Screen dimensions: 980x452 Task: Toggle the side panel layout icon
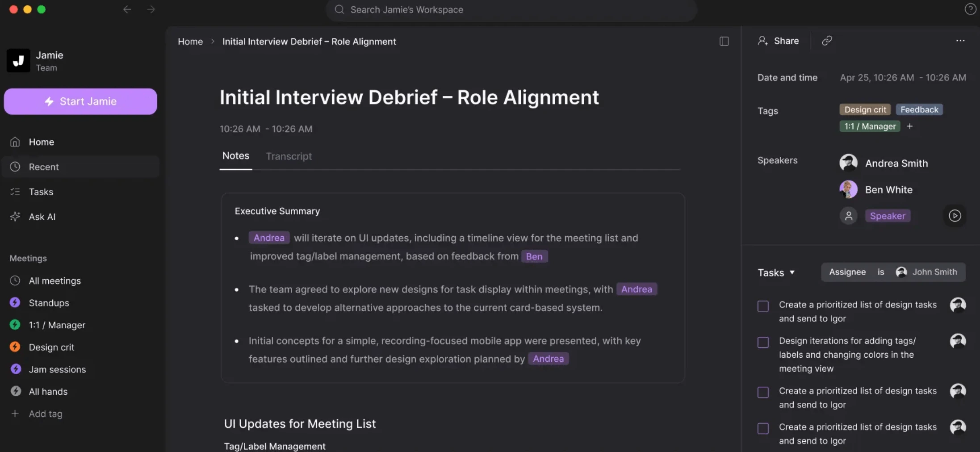pyautogui.click(x=724, y=42)
